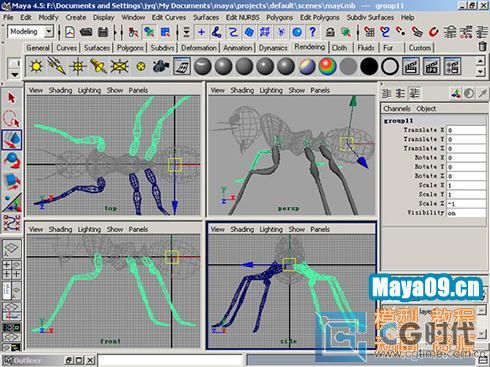Select single perspective view layout icon

(x=12, y=248)
